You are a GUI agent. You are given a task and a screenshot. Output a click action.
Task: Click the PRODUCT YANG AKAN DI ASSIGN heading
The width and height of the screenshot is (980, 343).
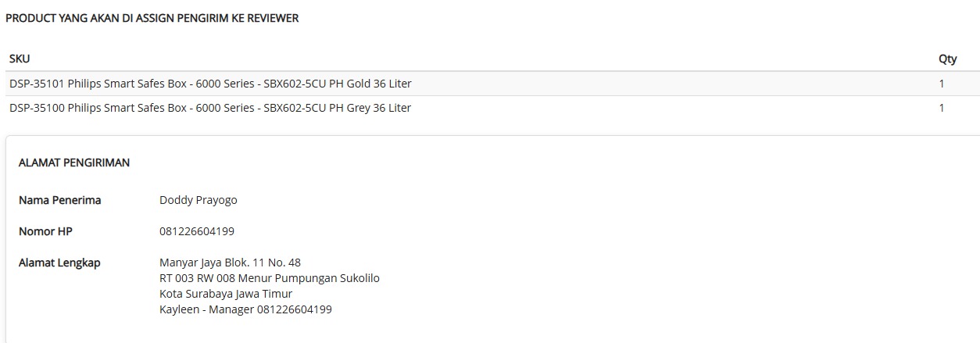[x=152, y=18]
